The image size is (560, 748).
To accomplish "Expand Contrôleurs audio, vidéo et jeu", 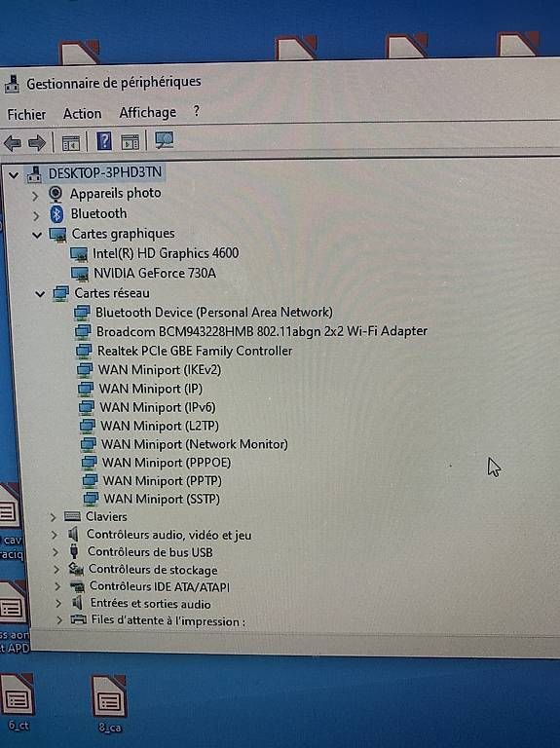I will click(54, 535).
